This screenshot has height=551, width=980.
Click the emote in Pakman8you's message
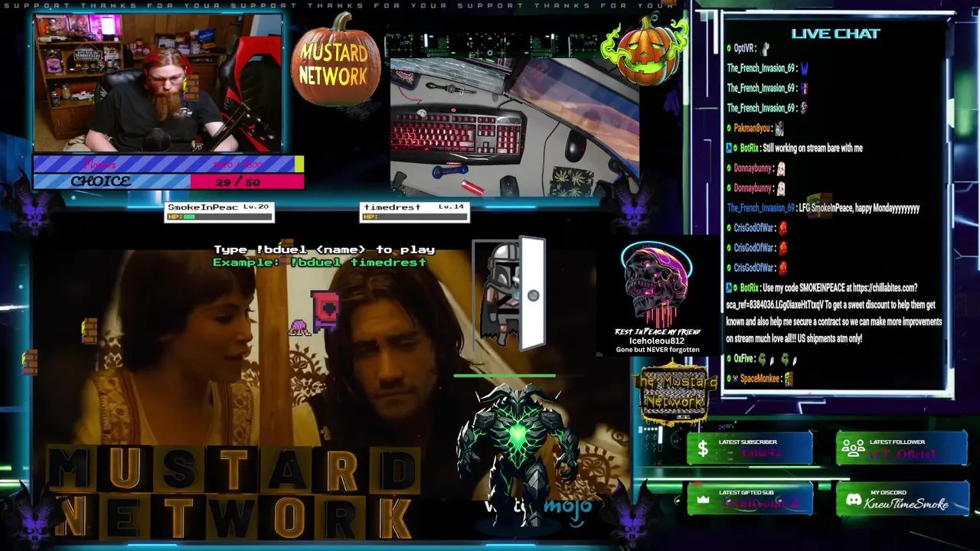click(x=779, y=129)
